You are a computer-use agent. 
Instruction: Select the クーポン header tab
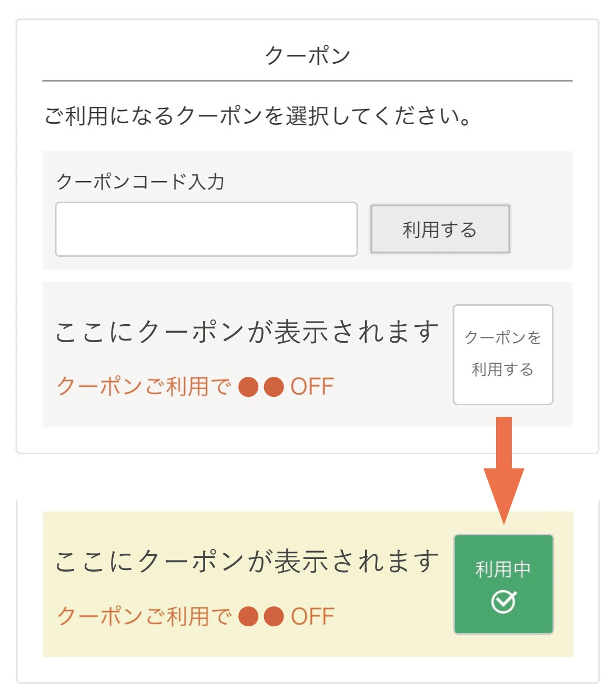308,54
